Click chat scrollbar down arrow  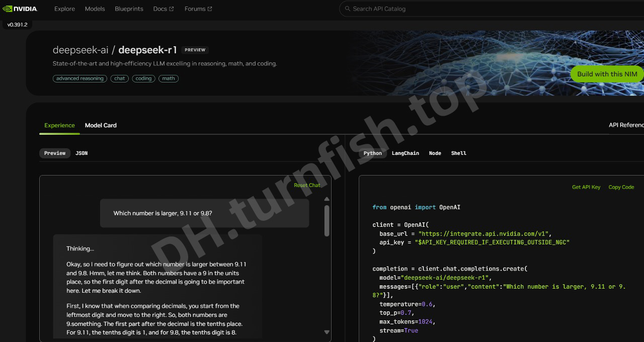coord(327,332)
